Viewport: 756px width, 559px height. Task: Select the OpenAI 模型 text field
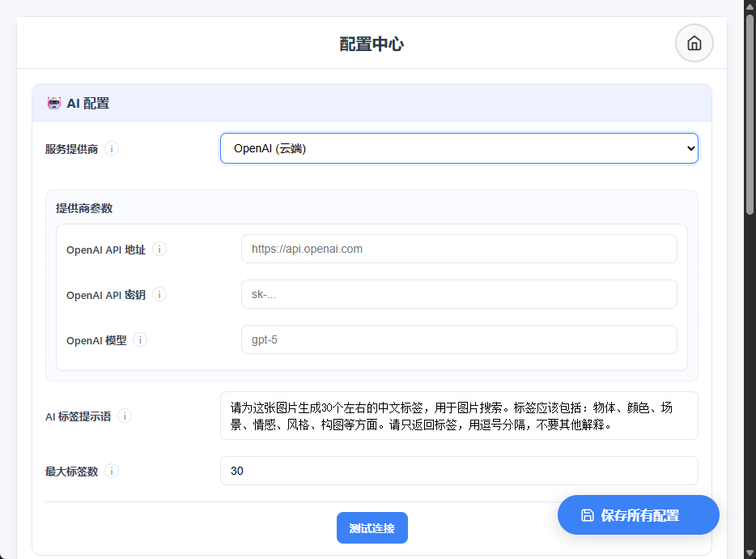click(459, 339)
